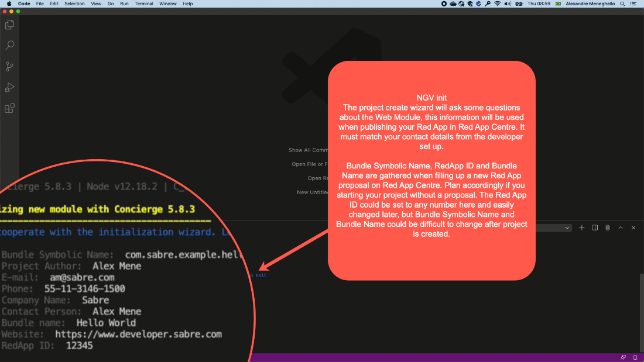Click the key icon in menu bar
Image resolution: width=644 pixels, height=362 pixels.
[488, 4]
